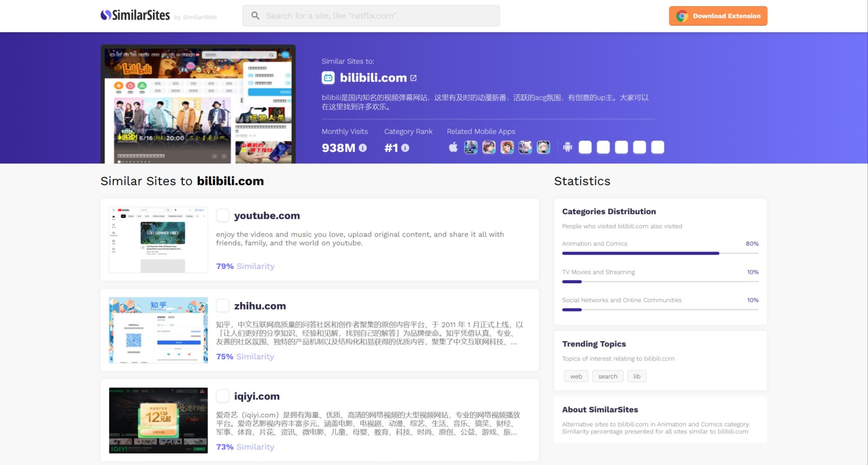Click the info icon next to #1 rank
This screenshot has height=465, width=868.
[405, 148]
